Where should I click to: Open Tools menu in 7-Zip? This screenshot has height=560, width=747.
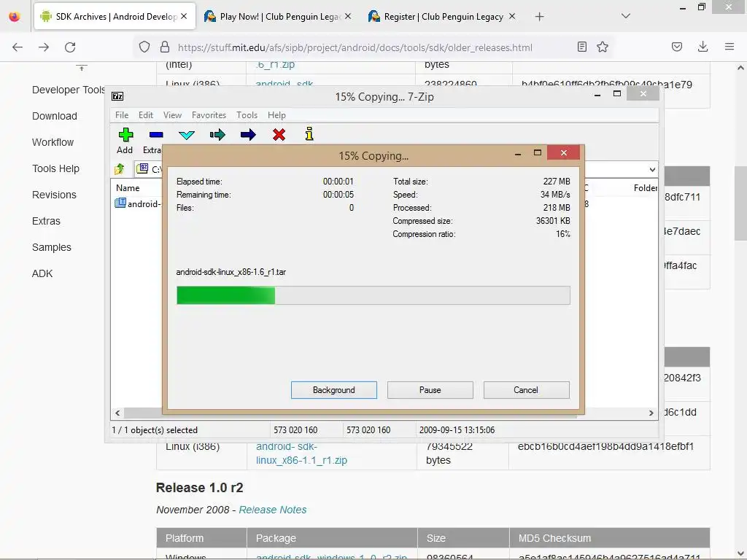click(x=247, y=115)
